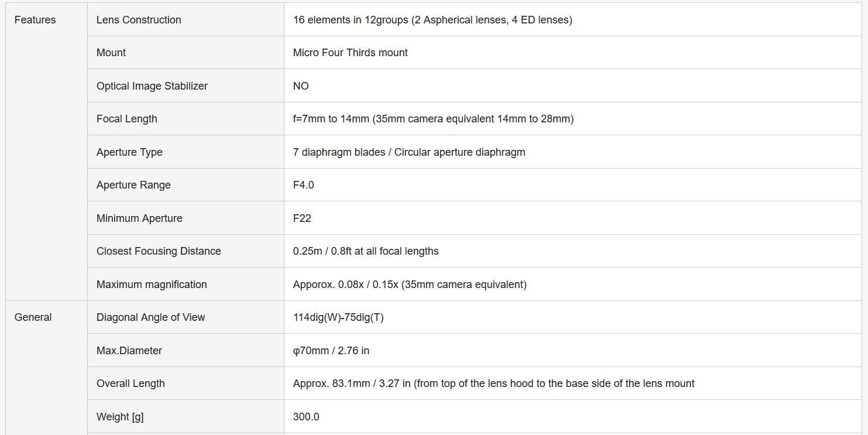Select the Closest Focusing Distance label

click(x=159, y=251)
